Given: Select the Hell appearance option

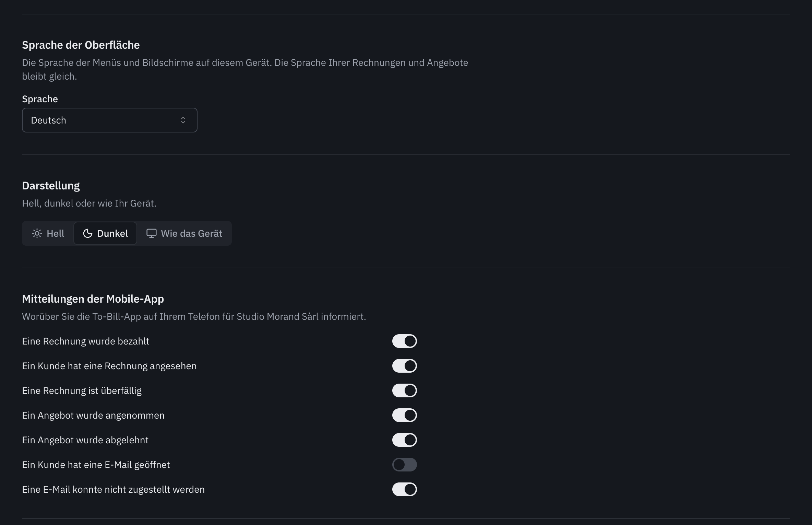Looking at the screenshot, I should [48, 234].
